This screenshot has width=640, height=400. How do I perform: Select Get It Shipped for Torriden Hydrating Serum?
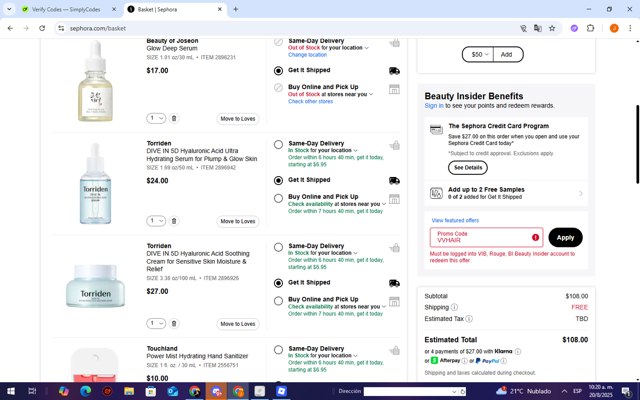coord(278,180)
